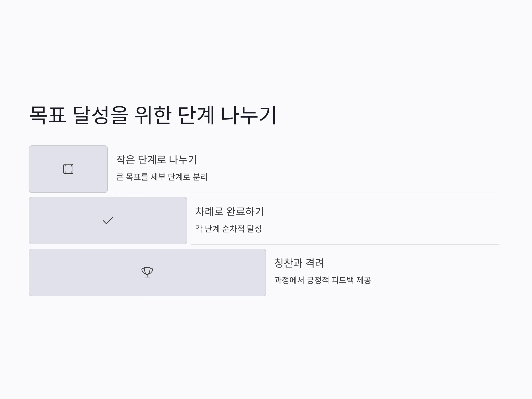Click the text 과정에서 긍정적 피드백 제공
This screenshot has width=532, height=399.
click(323, 280)
